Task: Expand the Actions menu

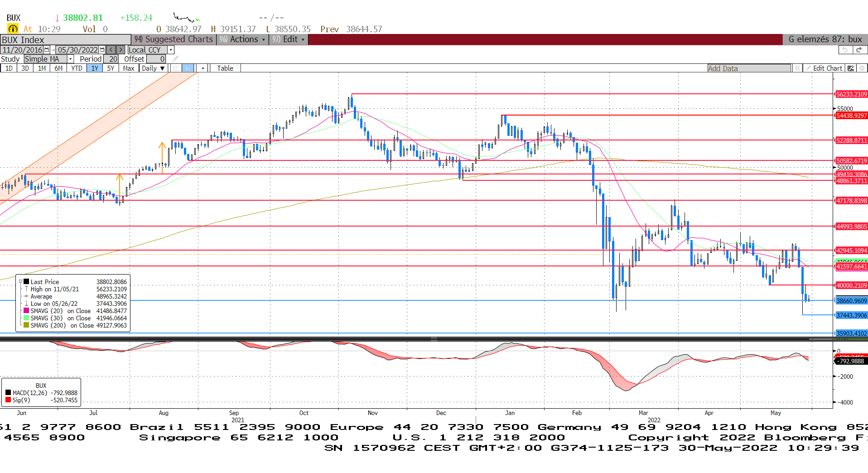Action: coord(242,39)
